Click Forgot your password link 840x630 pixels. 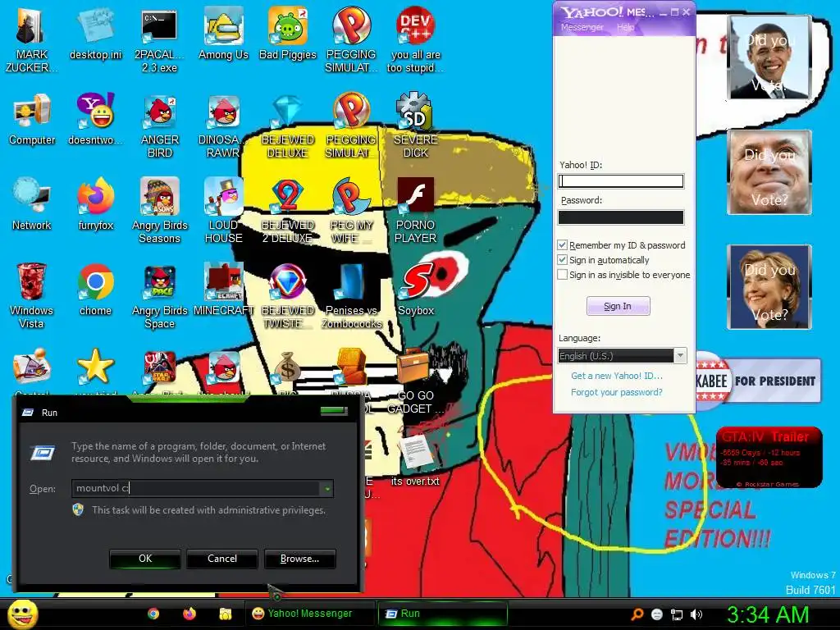pyautogui.click(x=617, y=392)
